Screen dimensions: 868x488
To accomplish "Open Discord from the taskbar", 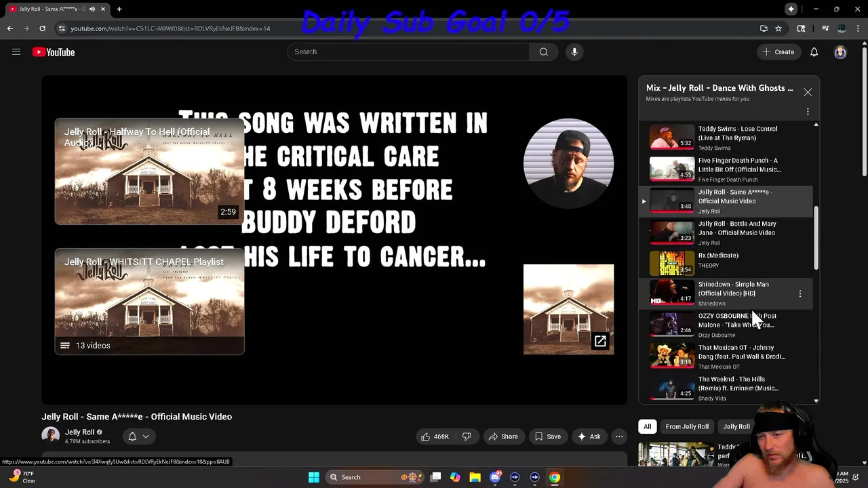I will click(495, 477).
